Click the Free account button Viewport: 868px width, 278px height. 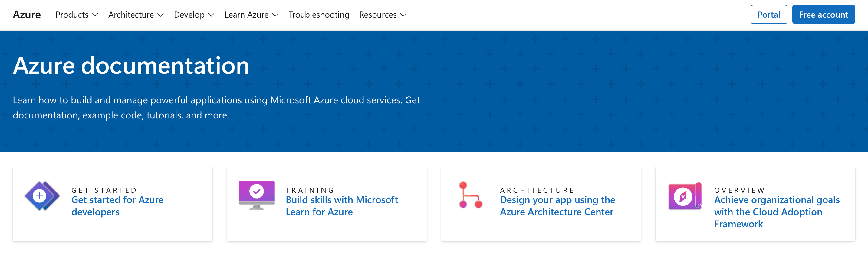[x=824, y=15]
